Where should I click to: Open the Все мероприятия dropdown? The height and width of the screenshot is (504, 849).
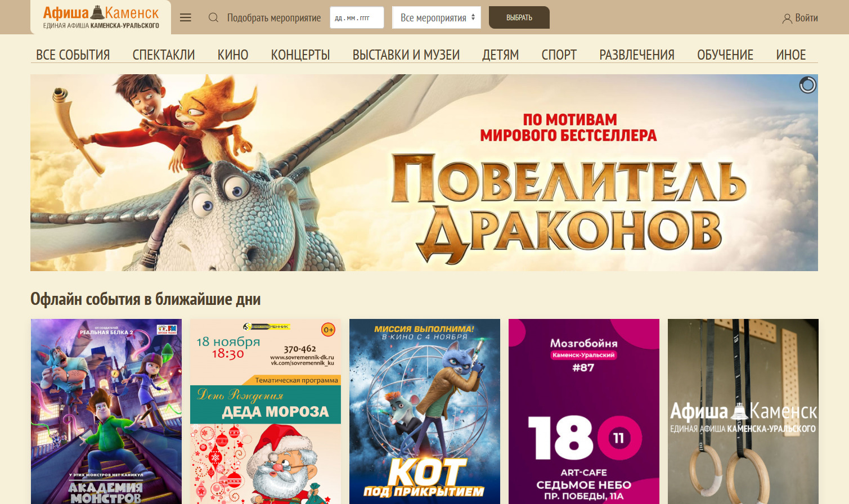point(437,17)
